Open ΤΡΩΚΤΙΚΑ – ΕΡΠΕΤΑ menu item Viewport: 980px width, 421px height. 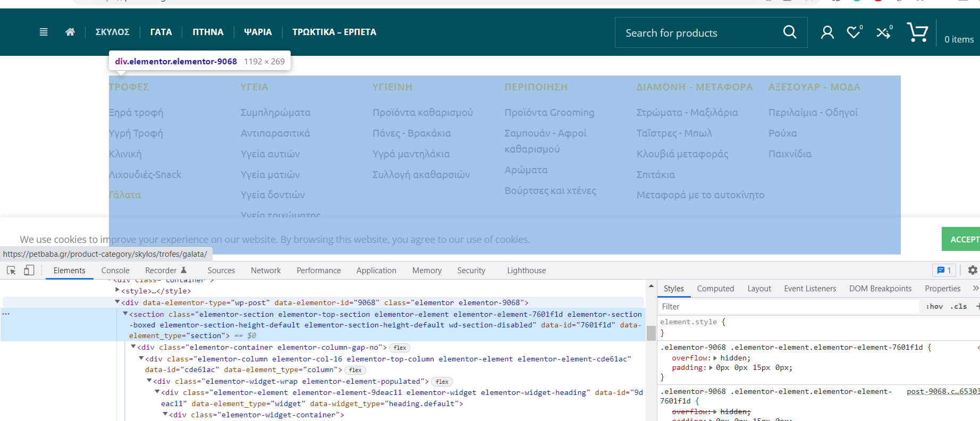click(334, 32)
